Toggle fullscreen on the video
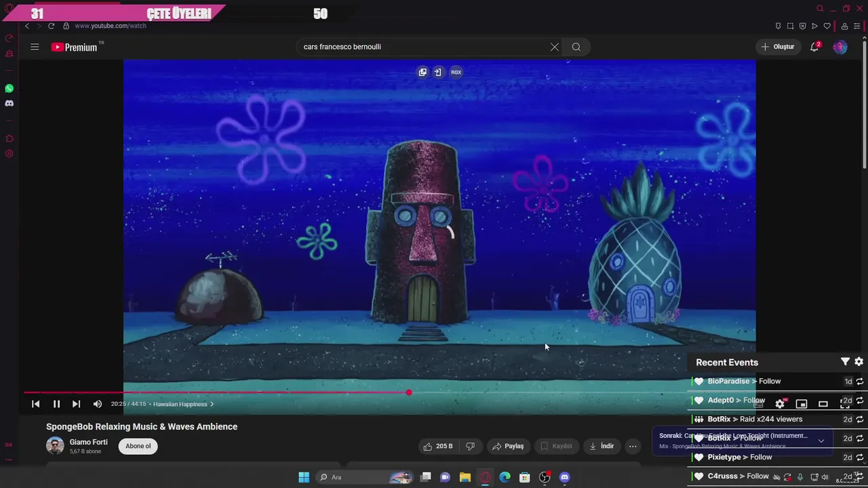This screenshot has width=868, height=488. [x=845, y=404]
